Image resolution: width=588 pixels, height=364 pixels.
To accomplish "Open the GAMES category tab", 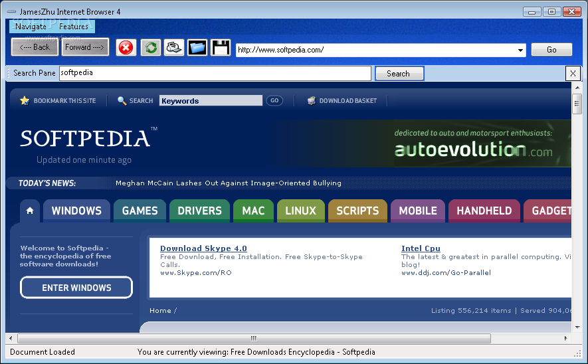I will click(140, 211).
